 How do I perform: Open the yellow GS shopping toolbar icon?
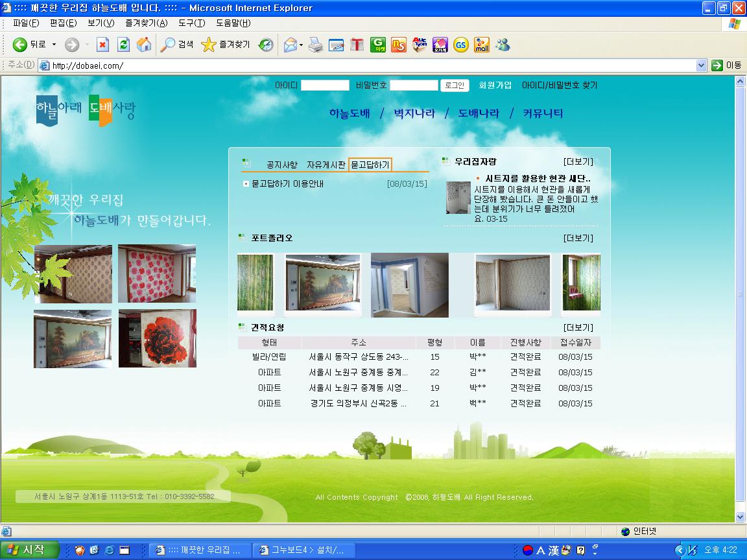[461, 45]
